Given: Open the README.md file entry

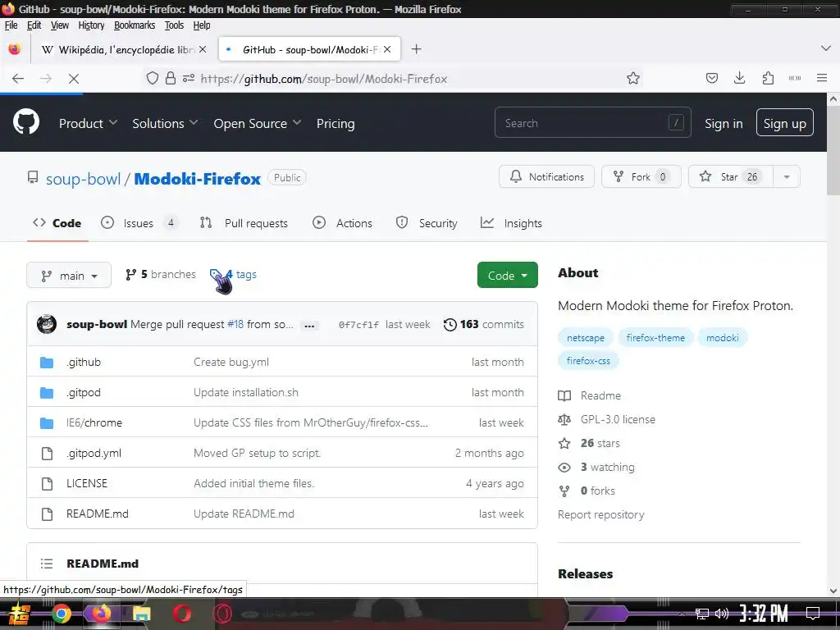Looking at the screenshot, I should point(98,514).
